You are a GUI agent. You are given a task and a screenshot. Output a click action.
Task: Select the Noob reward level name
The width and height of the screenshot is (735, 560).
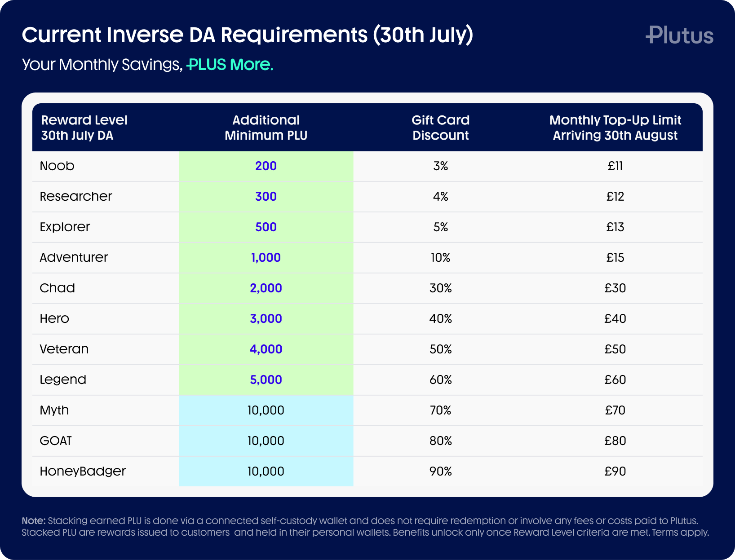point(57,166)
